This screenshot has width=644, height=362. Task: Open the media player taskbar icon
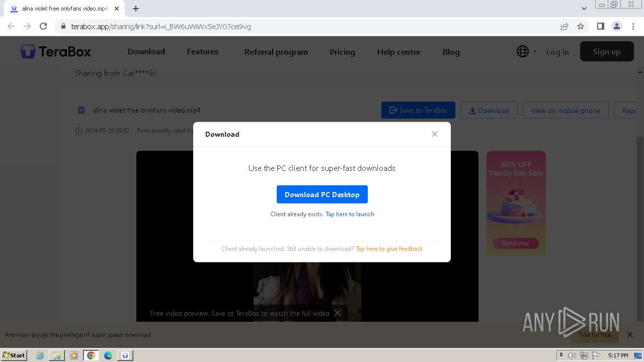pyautogui.click(x=74, y=355)
